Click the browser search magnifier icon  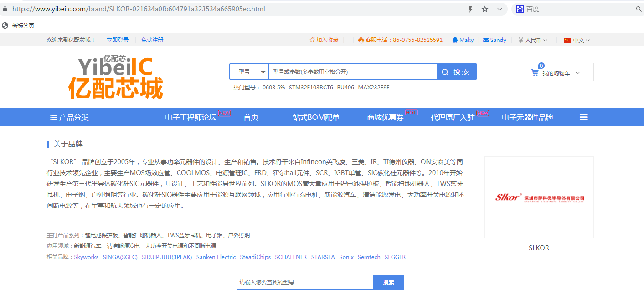[639, 9]
